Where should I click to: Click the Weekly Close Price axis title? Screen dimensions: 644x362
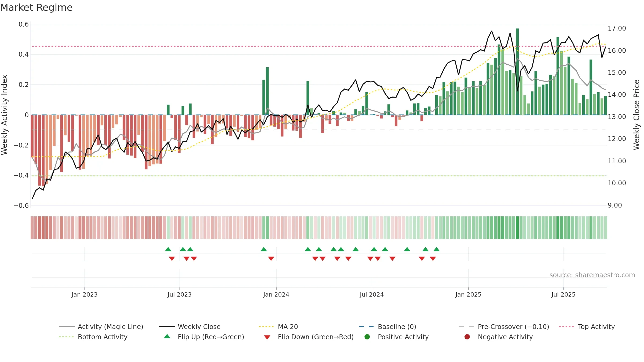tap(636, 115)
